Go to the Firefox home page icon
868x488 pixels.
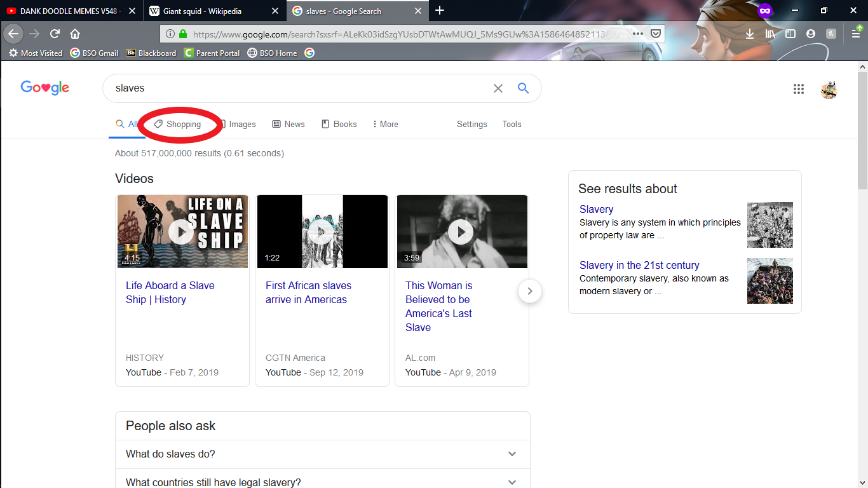[x=75, y=34]
